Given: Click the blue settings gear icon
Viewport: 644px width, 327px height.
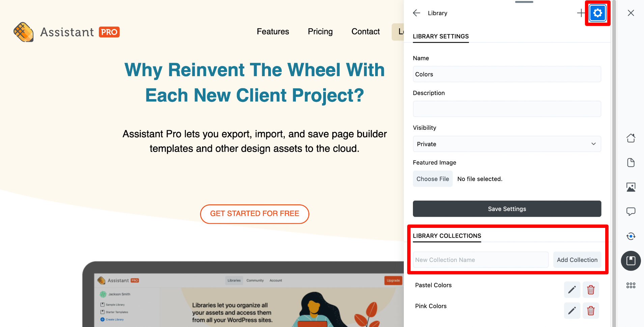Looking at the screenshot, I should pyautogui.click(x=597, y=13).
